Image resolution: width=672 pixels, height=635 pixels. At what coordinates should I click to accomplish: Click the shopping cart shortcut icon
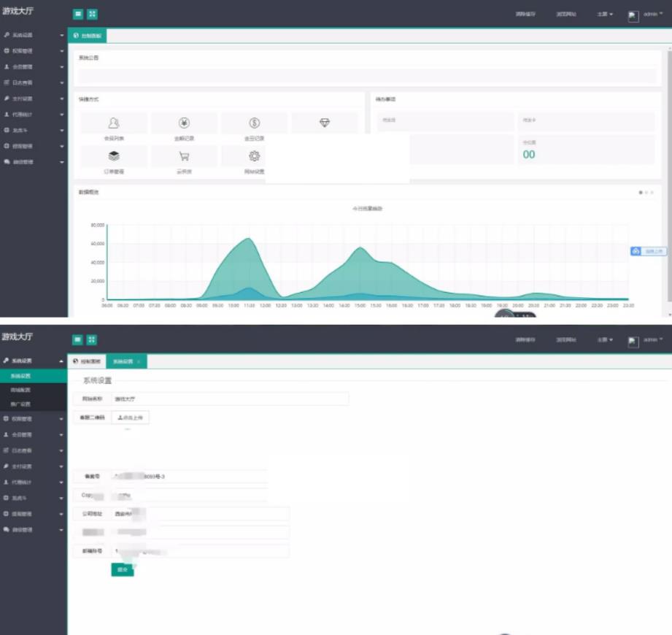pyautogui.click(x=184, y=156)
